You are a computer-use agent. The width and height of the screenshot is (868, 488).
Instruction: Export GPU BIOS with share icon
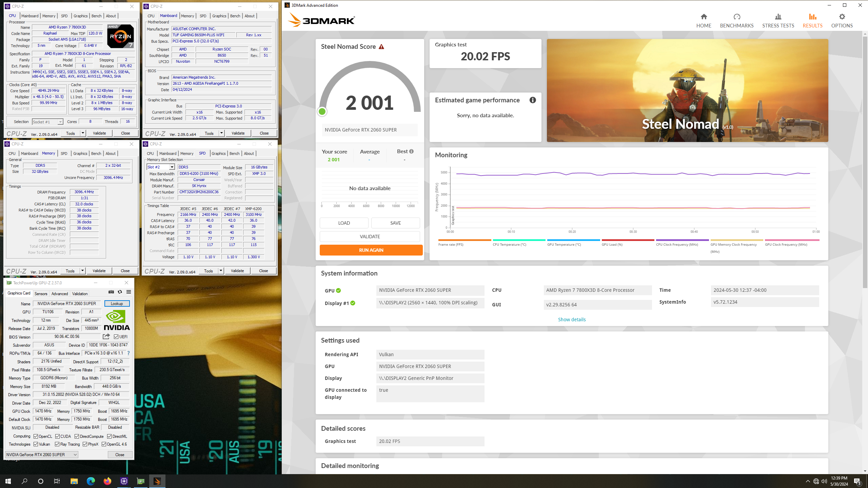tap(106, 337)
